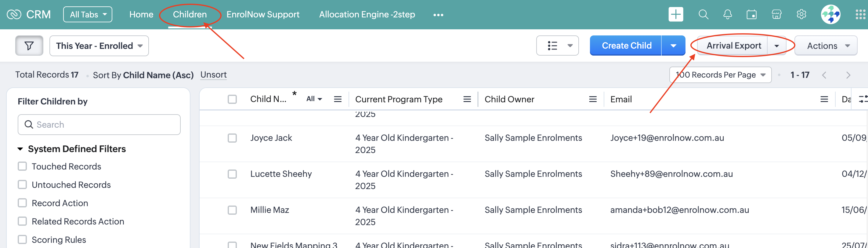The height and width of the screenshot is (248, 868).
Task: Open Child Name column menu icon
Action: point(338,99)
